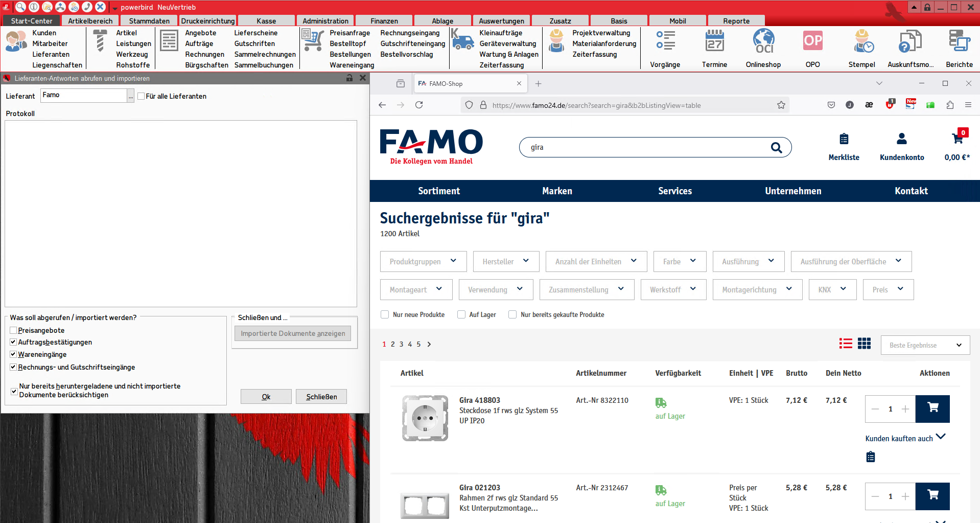Check the Preisangebote checkbox

click(x=13, y=330)
